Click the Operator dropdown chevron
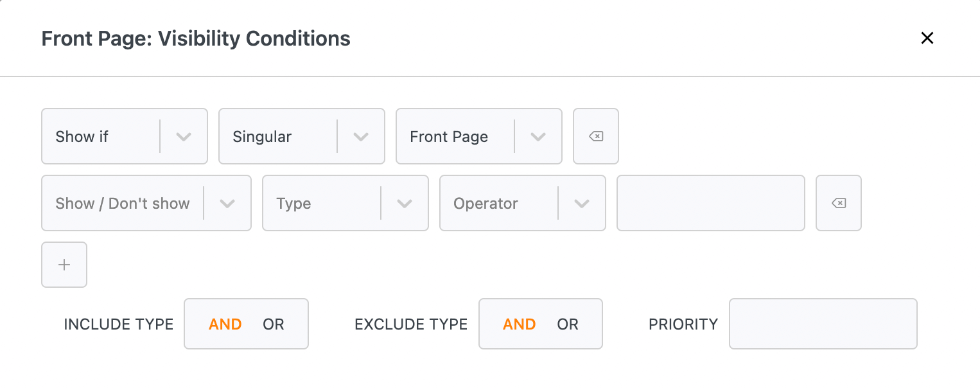The width and height of the screenshot is (980, 388). pos(582,203)
